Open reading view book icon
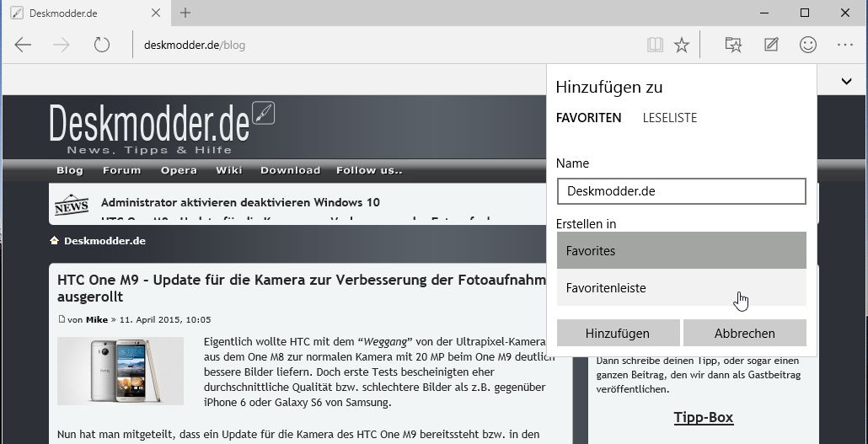 pos(655,45)
